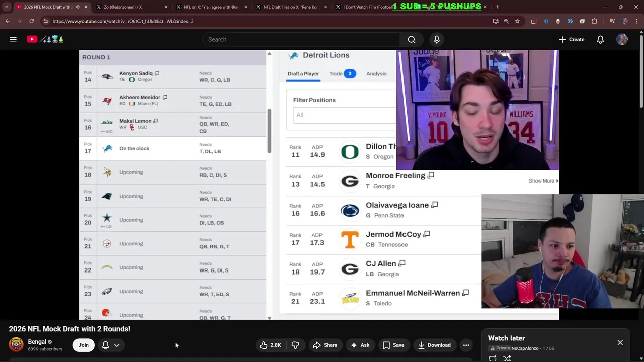Open a new browser tab

coord(497,7)
